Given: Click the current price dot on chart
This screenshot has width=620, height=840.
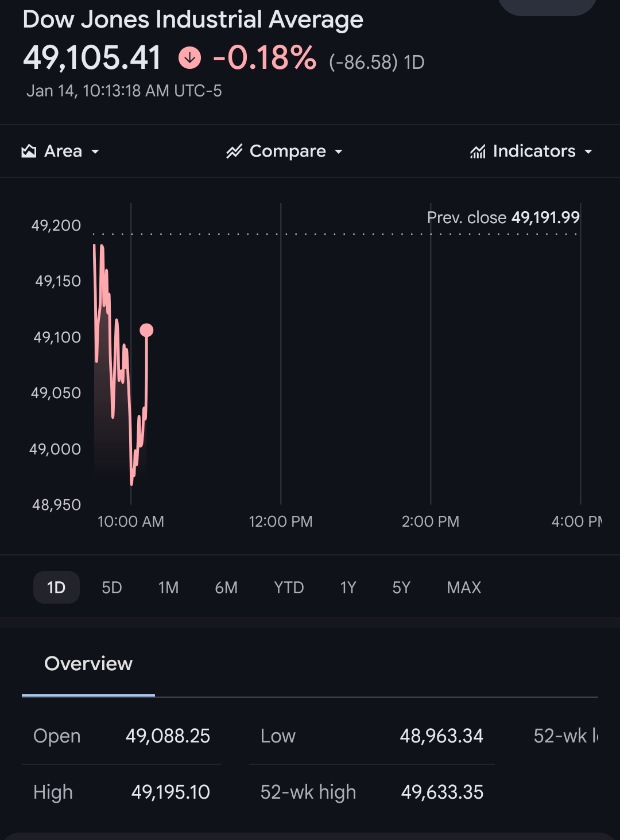Looking at the screenshot, I should coord(146,330).
